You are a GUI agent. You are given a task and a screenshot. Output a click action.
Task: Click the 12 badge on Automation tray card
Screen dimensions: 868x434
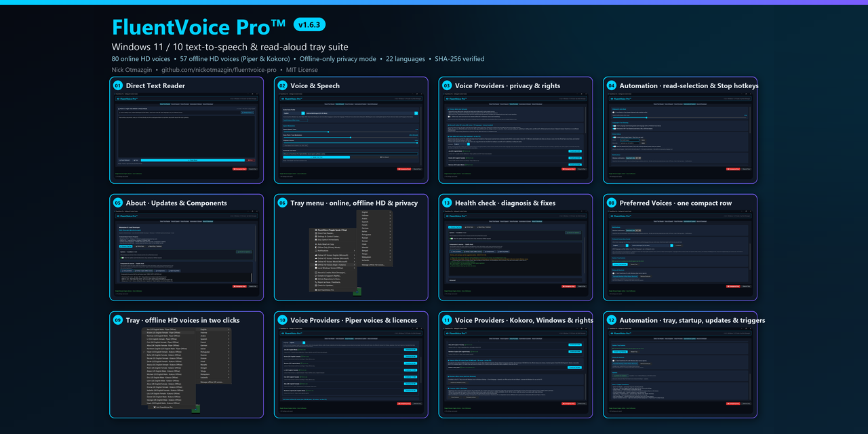pos(612,320)
